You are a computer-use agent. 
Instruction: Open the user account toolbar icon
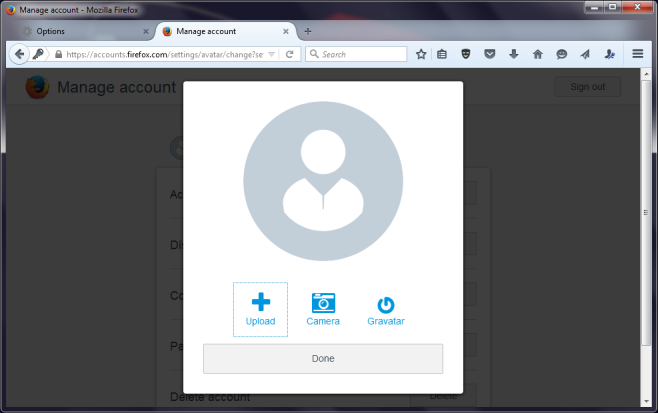coord(609,54)
